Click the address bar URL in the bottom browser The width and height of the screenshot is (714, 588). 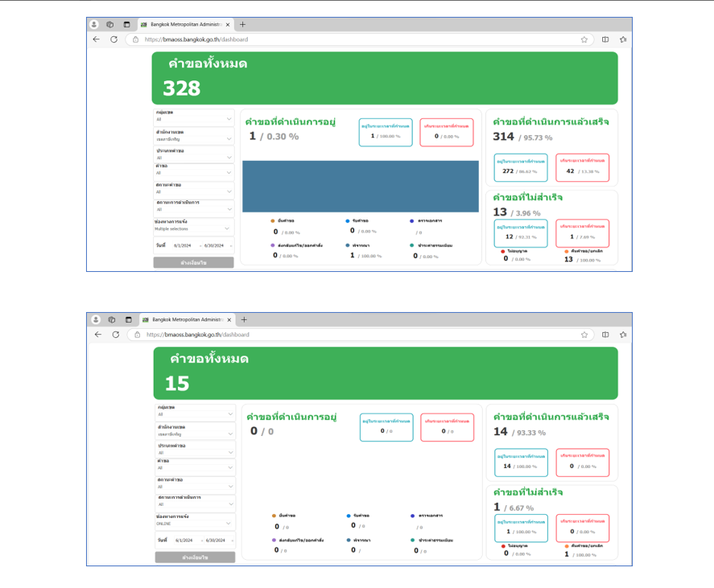click(197, 335)
